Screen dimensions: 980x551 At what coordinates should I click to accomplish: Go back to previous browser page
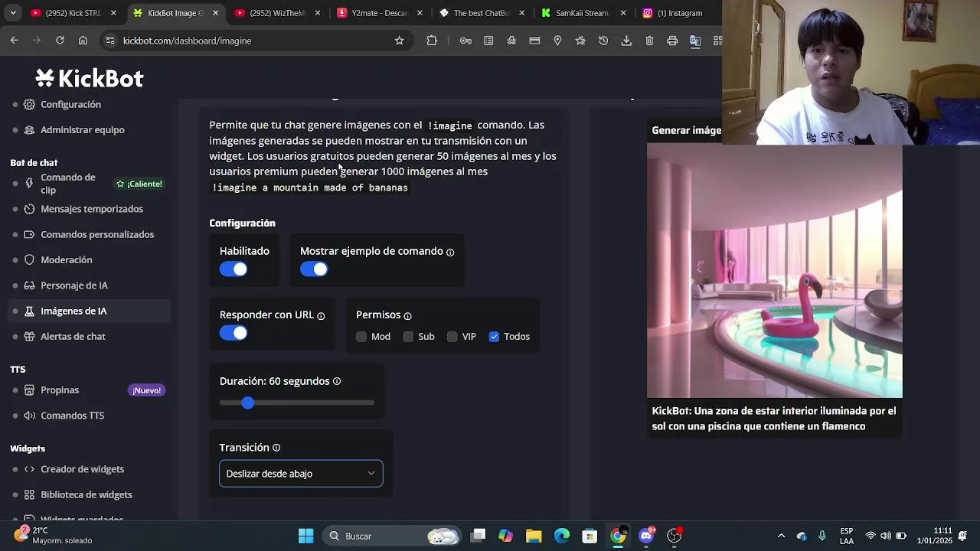click(14, 41)
